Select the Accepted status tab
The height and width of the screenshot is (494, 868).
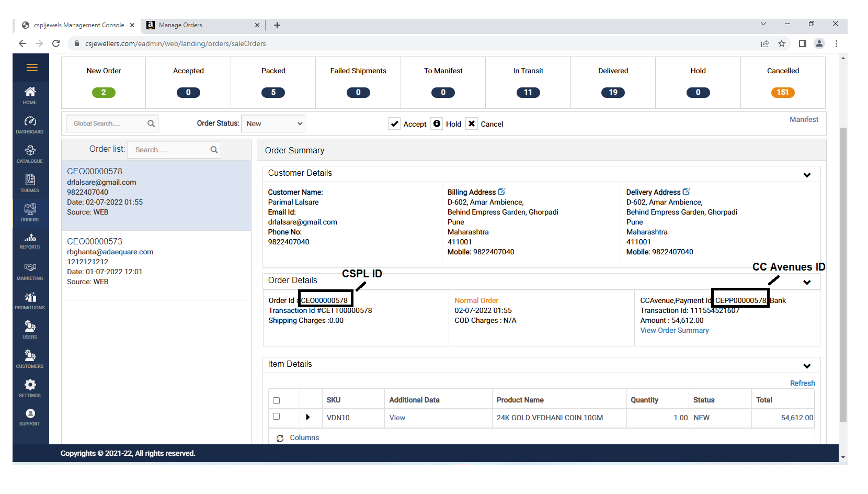click(188, 82)
